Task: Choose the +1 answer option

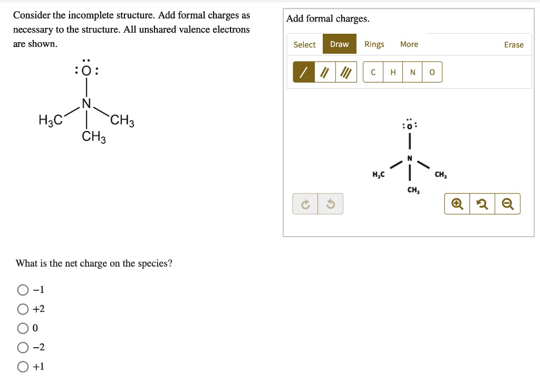Action: 23,366
